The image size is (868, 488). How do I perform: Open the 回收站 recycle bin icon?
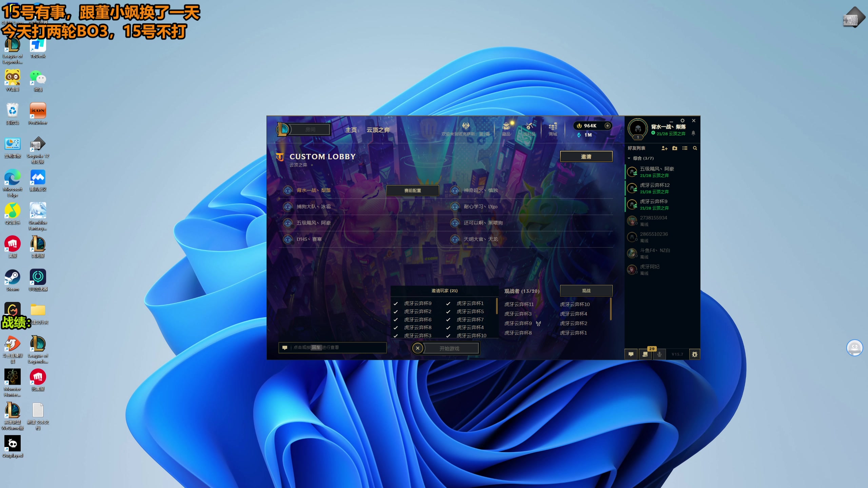(13, 114)
